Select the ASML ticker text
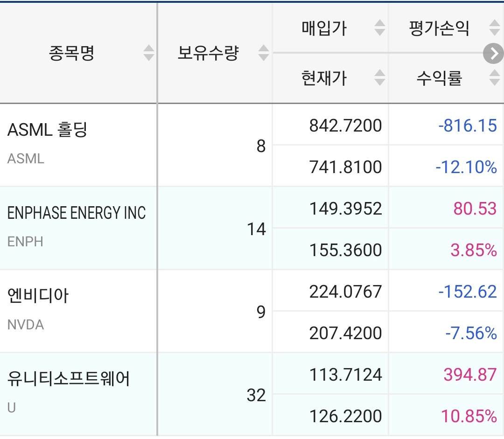The width and height of the screenshot is (504, 439). pos(26,159)
